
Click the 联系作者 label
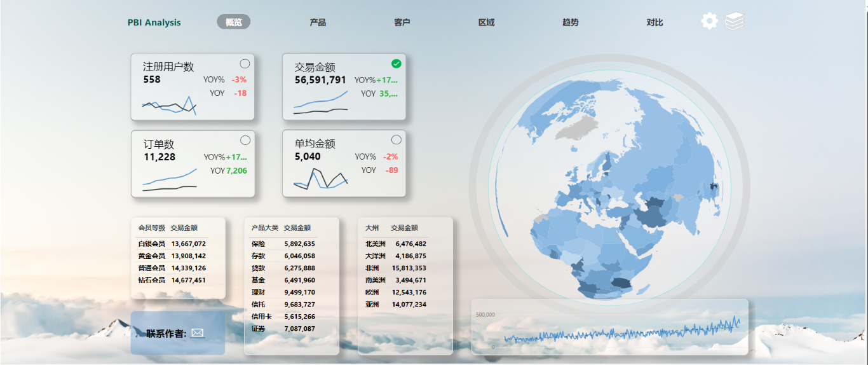click(x=166, y=334)
